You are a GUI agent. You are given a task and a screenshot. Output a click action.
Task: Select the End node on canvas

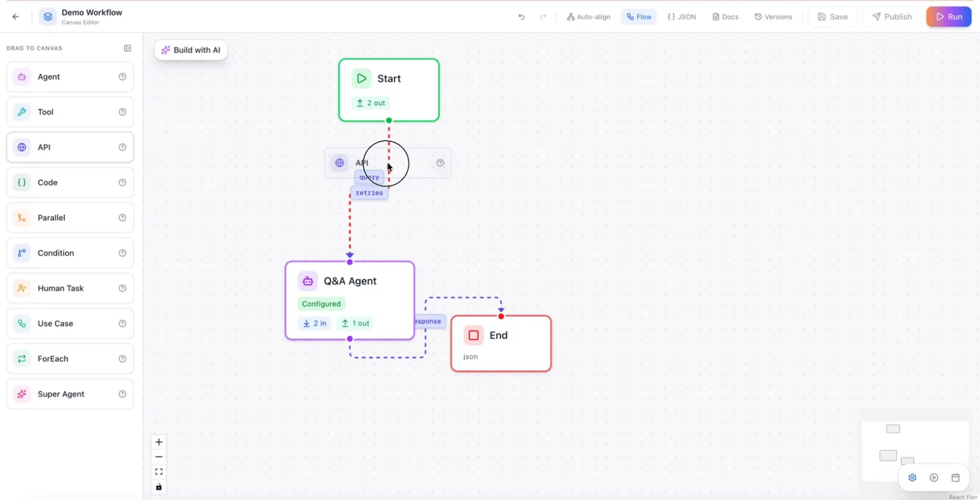click(x=501, y=343)
